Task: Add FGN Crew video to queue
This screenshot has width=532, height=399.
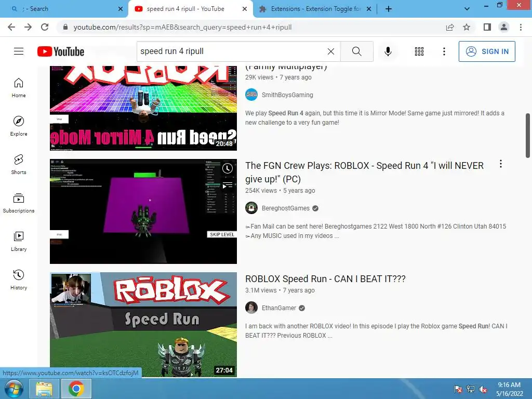Action: [x=228, y=185]
